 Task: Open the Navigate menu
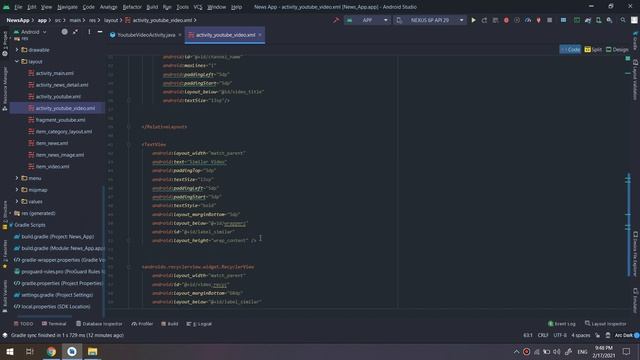pyautogui.click(x=67, y=7)
